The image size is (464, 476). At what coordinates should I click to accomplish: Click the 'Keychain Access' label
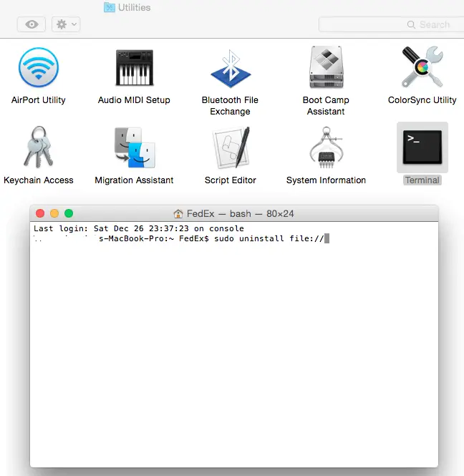[x=39, y=180]
